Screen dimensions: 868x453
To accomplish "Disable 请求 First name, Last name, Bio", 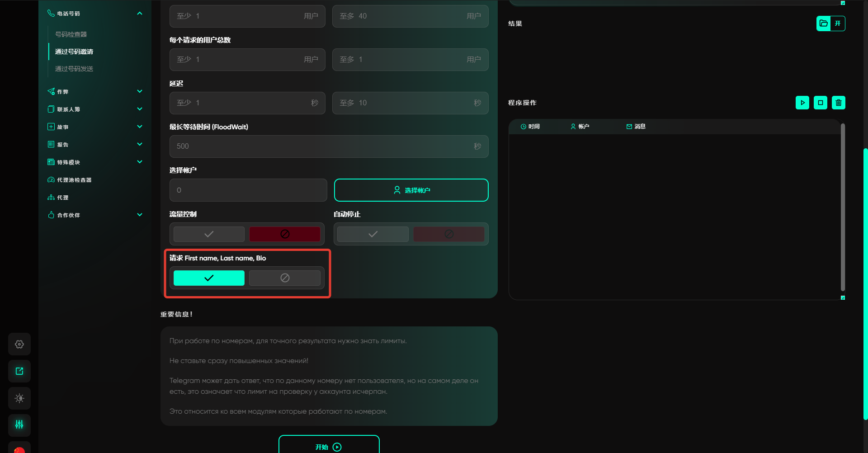I will coord(284,278).
